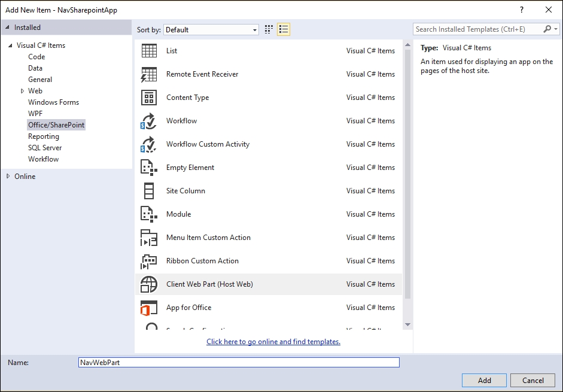Choose the Content Type icon
563x392 pixels.
pos(149,98)
